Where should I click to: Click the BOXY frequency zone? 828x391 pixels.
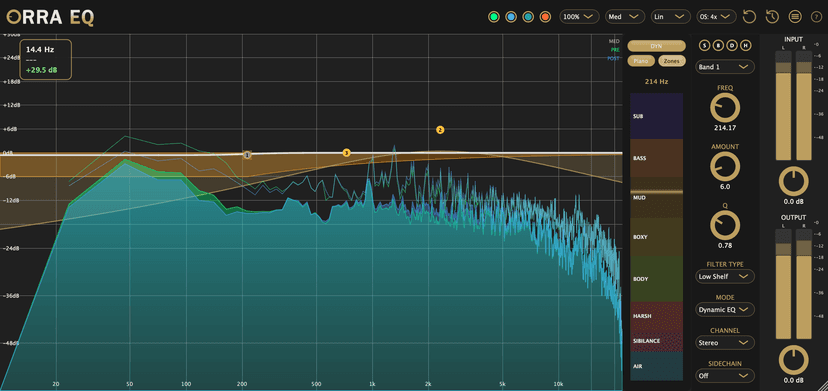click(x=656, y=237)
